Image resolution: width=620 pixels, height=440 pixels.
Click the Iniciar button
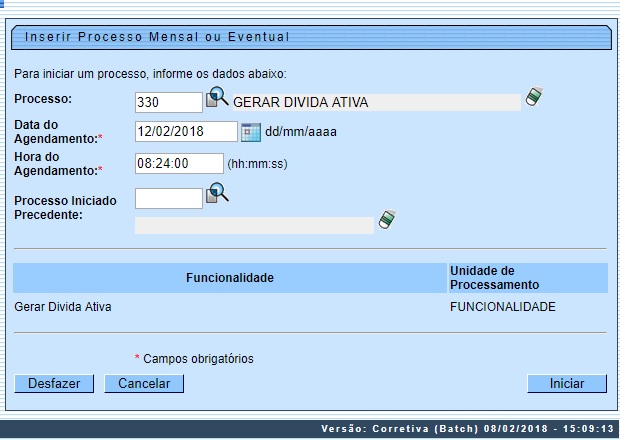pyautogui.click(x=567, y=383)
